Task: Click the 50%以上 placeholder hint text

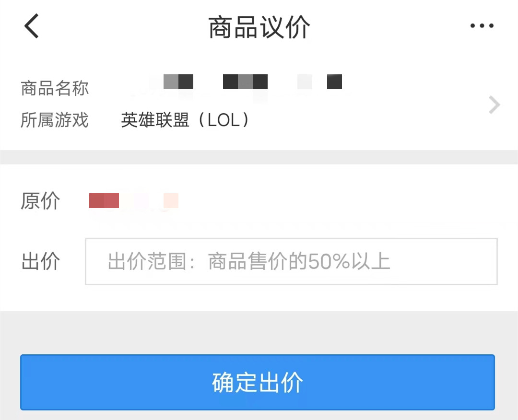Action: point(349,262)
